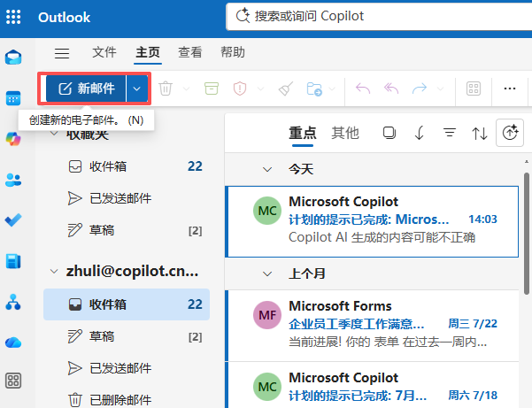This screenshot has width=532, height=408.
Task: Click the Forward arrow icon
Action: (x=420, y=89)
